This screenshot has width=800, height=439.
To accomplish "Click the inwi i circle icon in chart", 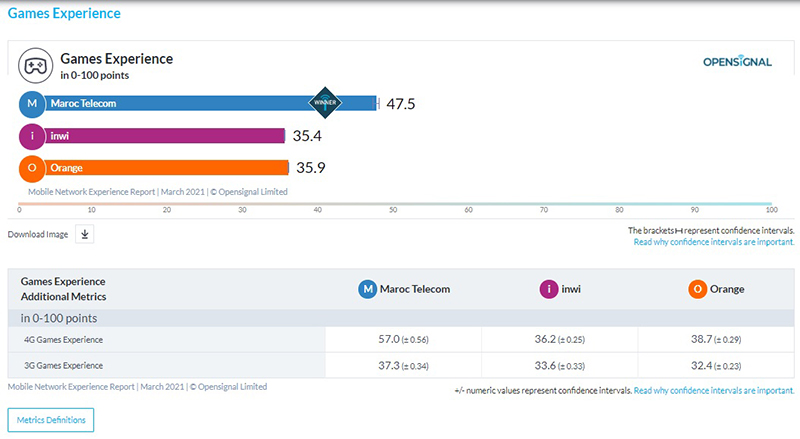I will point(33,136).
